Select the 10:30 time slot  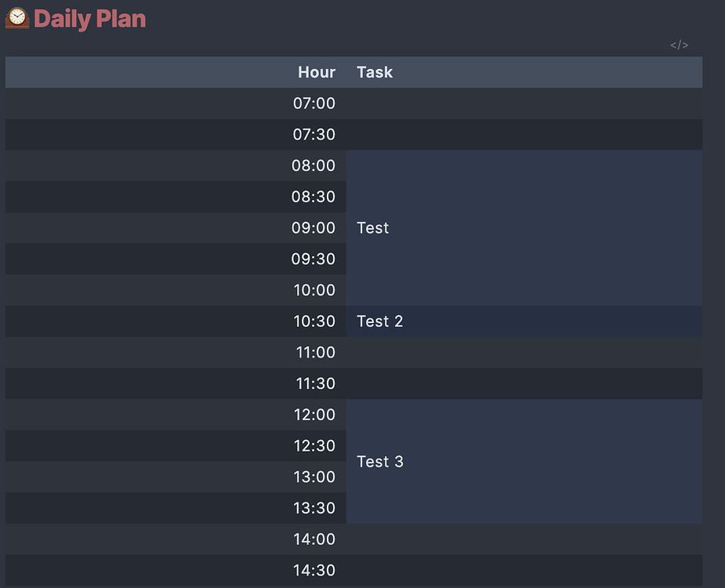(314, 321)
